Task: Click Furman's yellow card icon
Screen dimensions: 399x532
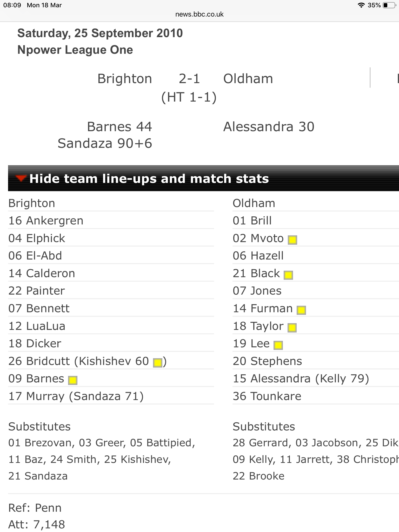Action: (301, 310)
